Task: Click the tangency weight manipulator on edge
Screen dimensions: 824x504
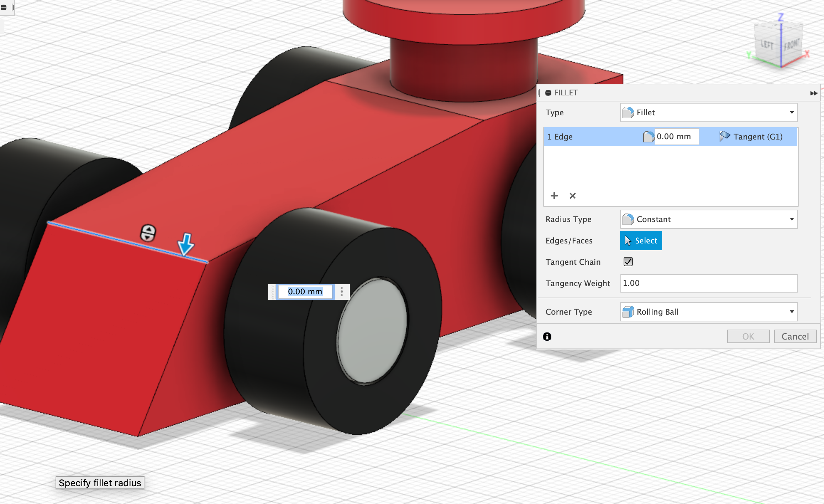Action: pos(148,233)
